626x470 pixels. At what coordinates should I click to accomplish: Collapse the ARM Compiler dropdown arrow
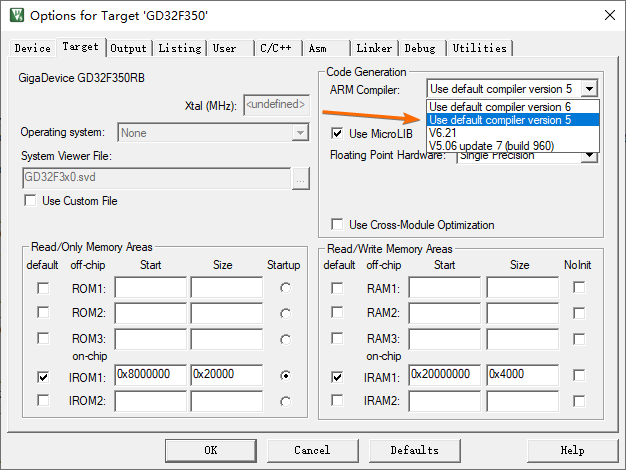click(589, 89)
